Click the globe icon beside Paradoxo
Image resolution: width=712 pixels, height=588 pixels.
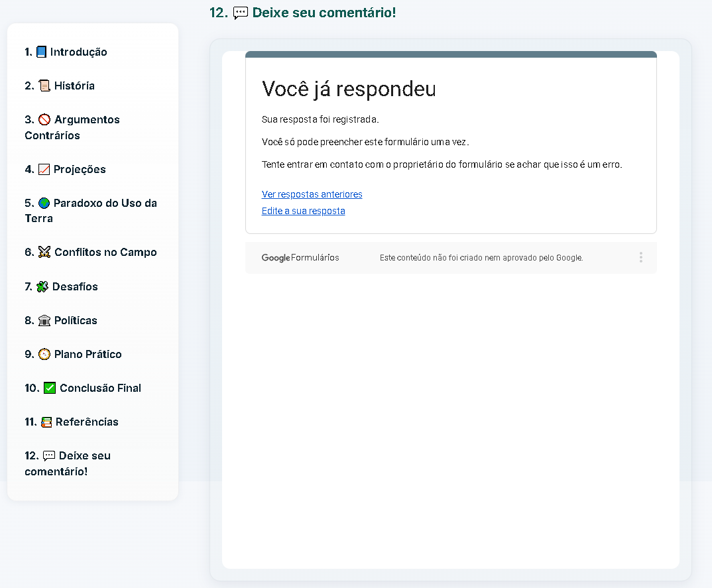44,203
